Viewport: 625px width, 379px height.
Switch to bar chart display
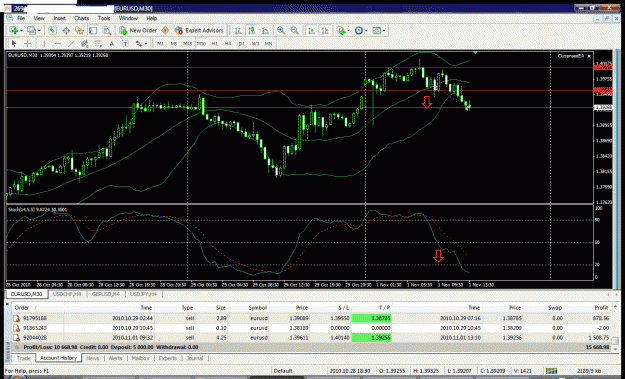click(238, 30)
